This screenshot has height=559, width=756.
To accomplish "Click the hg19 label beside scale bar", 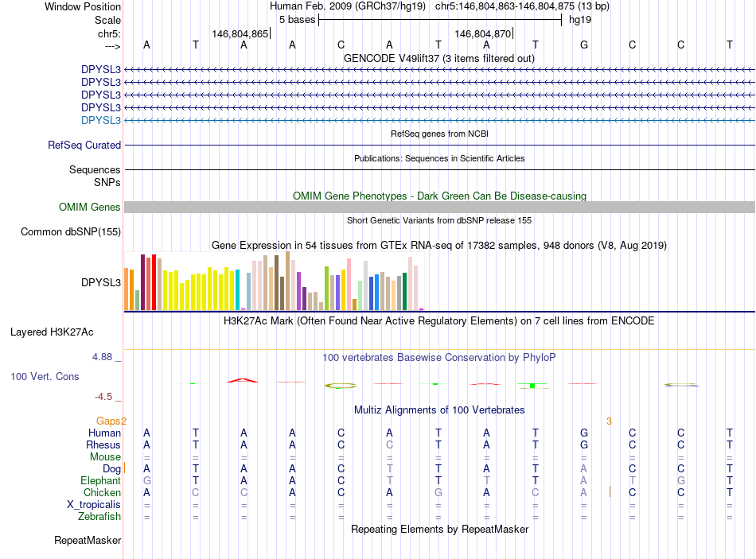I will [x=580, y=20].
